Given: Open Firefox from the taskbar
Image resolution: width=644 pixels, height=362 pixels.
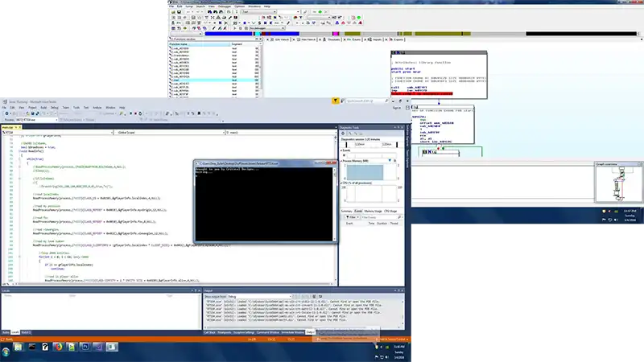Looking at the screenshot, I should pos(58,347).
